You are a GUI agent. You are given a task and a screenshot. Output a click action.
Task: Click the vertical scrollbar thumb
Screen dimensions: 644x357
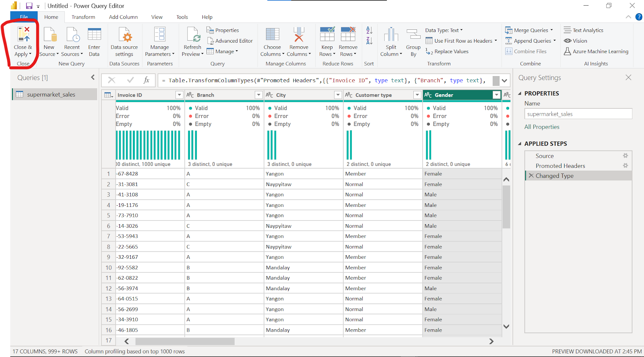[x=506, y=207]
